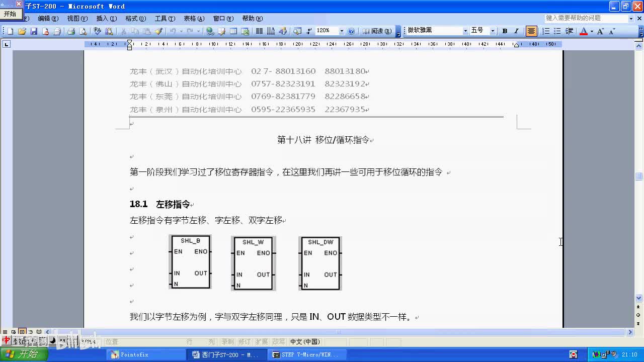Click the SHL_B instruction block image

pos(190,262)
